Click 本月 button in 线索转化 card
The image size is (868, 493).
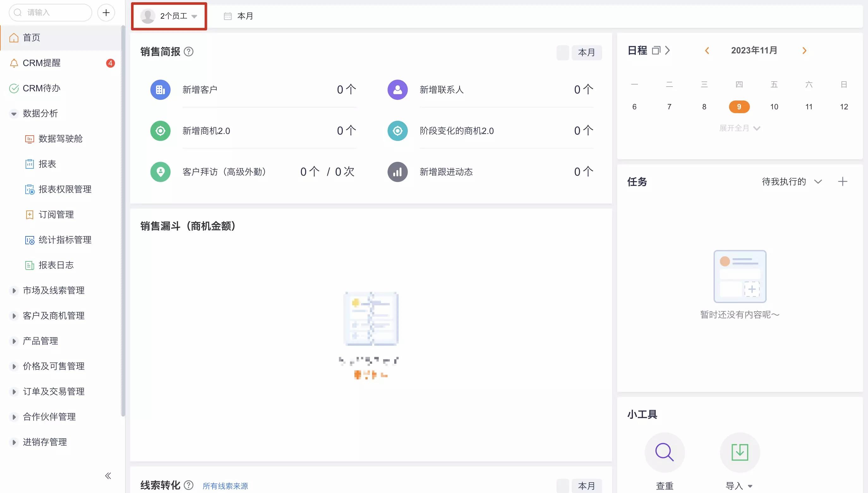pyautogui.click(x=587, y=486)
